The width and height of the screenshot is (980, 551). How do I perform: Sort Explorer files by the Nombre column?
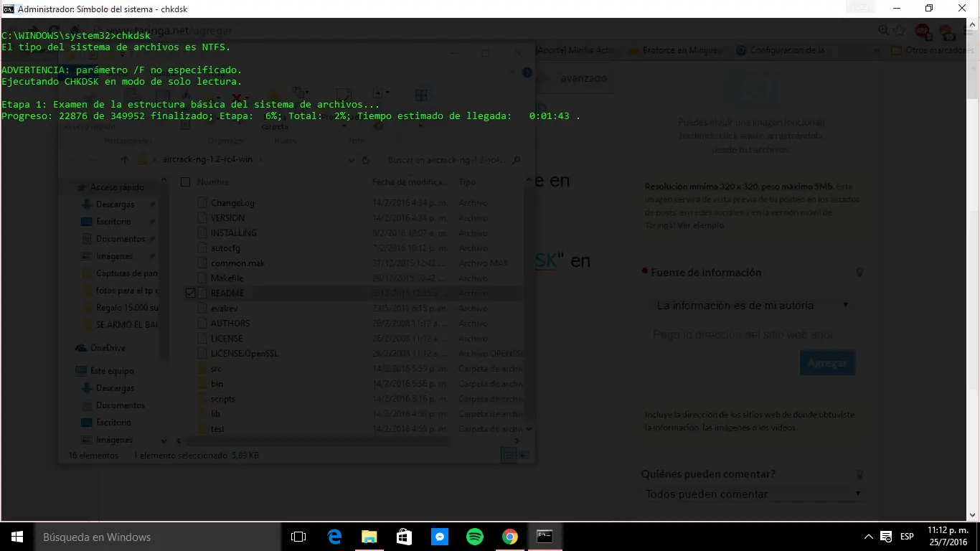pos(213,182)
